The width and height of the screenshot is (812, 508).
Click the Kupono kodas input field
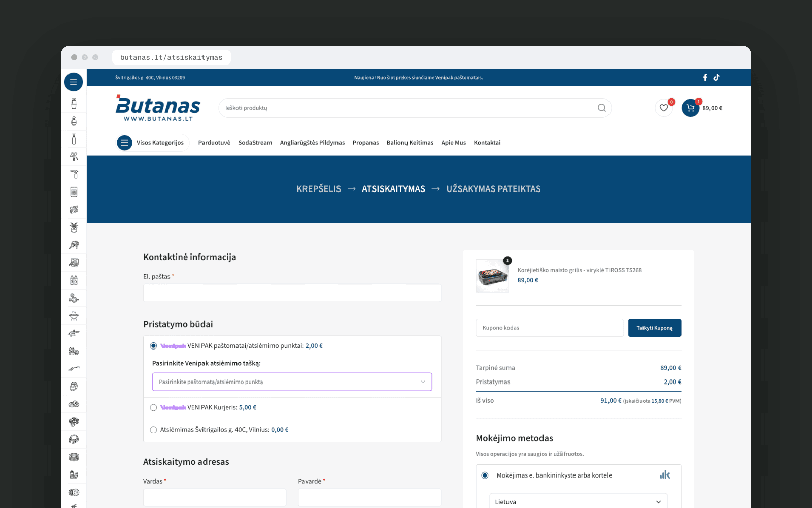pyautogui.click(x=550, y=328)
